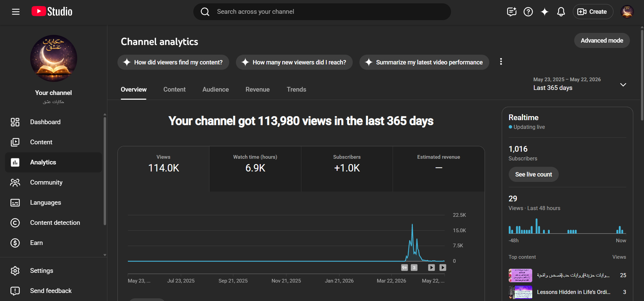The width and height of the screenshot is (644, 301).
Task: Ask How many new viewers did I reach
Action: [294, 62]
